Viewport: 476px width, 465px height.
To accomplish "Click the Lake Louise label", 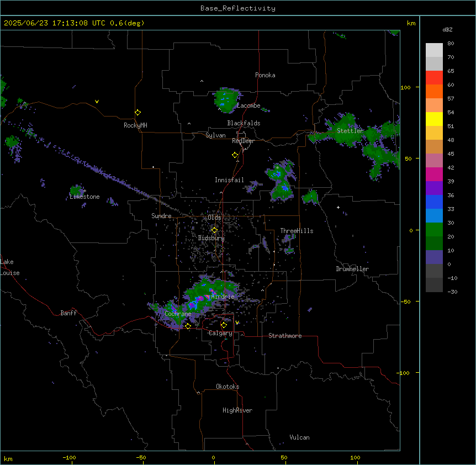I will click(10, 267).
